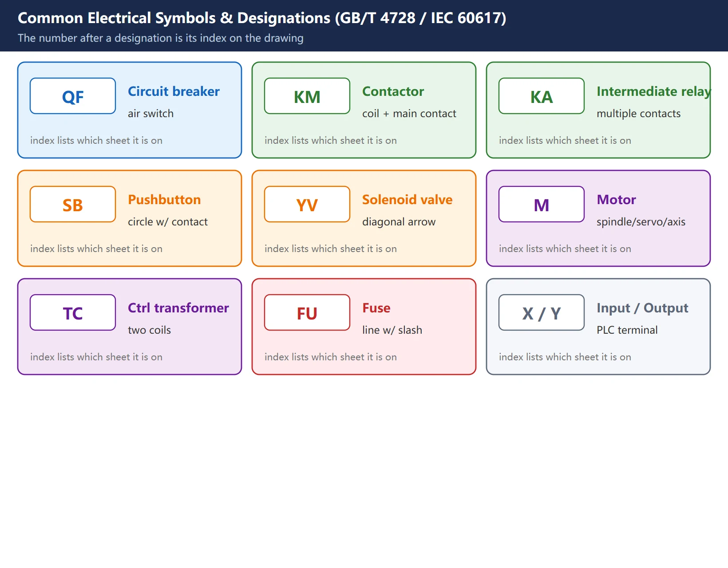Viewport: 728px width, 568px height.
Task: Select the Input / Output heading
Action: click(x=642, y=308)
